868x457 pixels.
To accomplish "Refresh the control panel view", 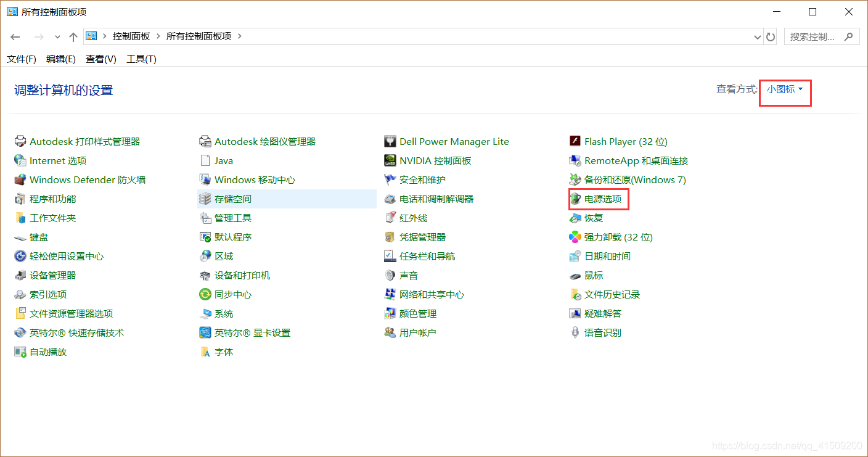I will click(771, 37).
